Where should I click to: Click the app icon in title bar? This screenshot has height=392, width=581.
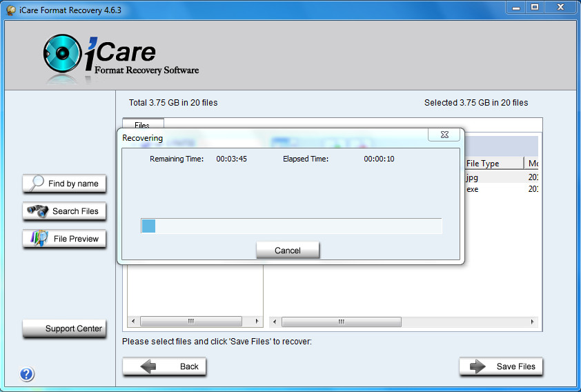(x=11, y=10)
